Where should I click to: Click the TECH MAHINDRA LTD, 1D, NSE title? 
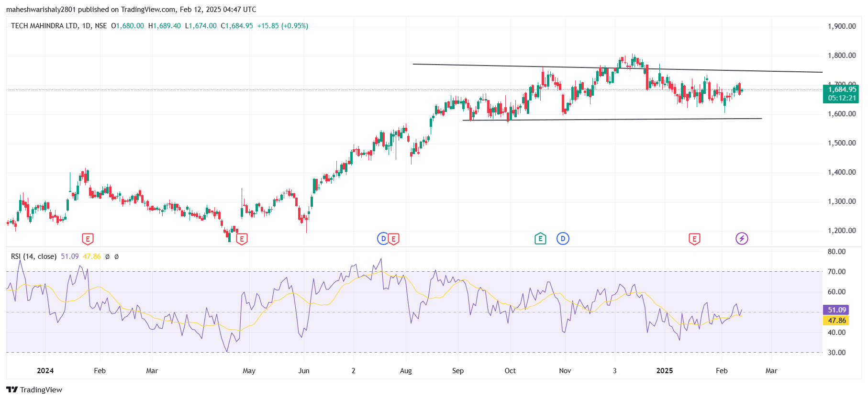[x=59, y=26]
